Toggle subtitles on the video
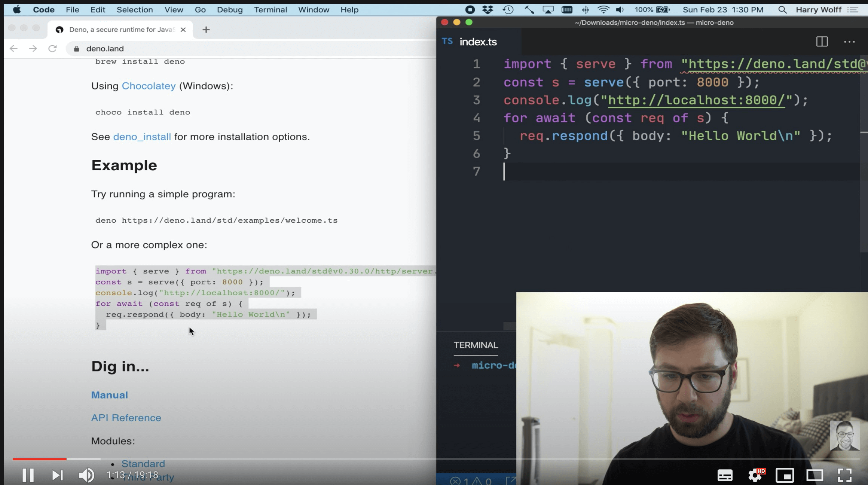Viewport: 868px width, 485px height. coord(725,475)
